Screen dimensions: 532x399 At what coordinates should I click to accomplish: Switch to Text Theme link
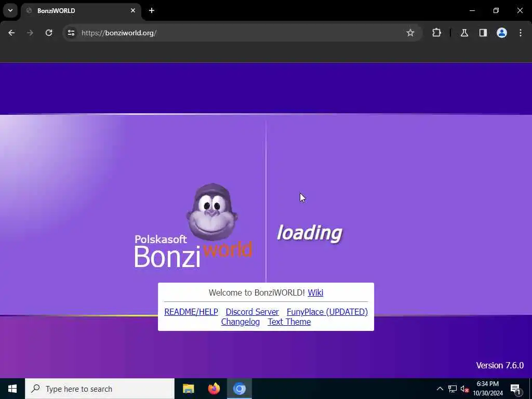coord(289,322)
